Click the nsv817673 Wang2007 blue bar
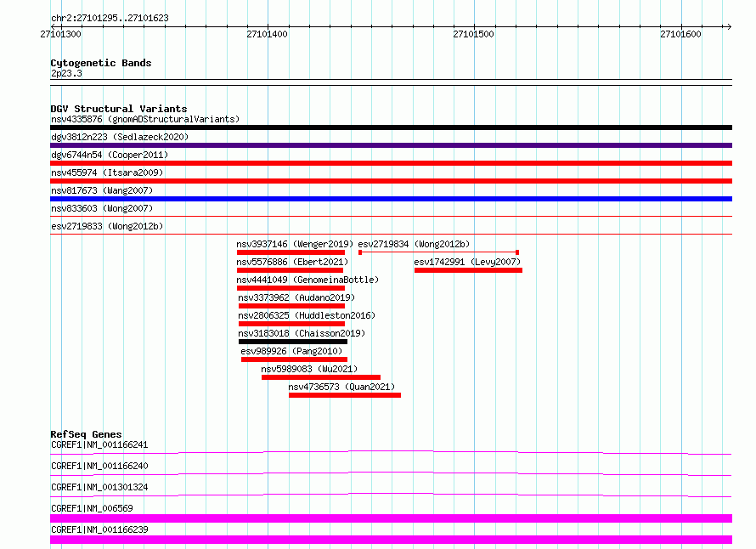The width and height of the screenshot is (756, 549). click(391, 199)
